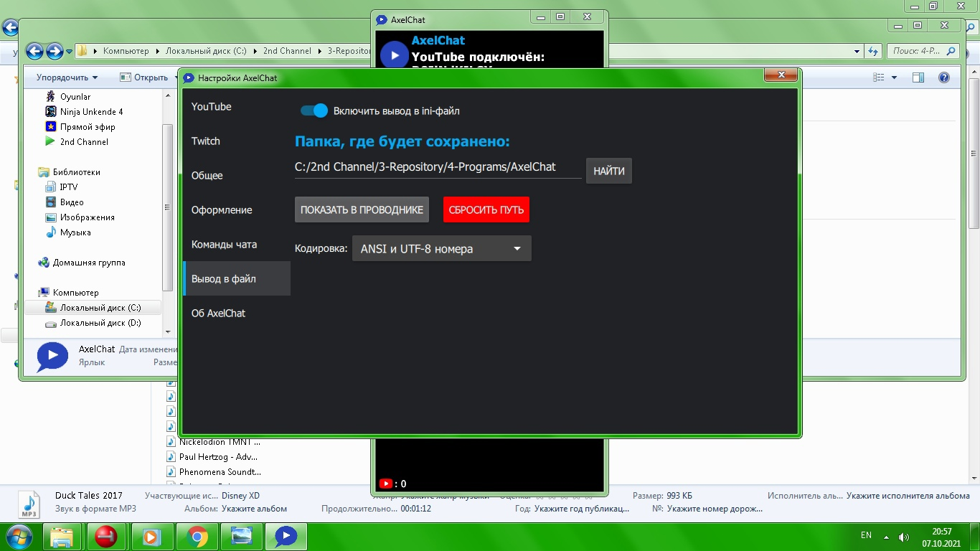The height and width of the screenshot is (551, 980).
Task: Select Phenomena Soundt... file in list
Action: (215, 472)
